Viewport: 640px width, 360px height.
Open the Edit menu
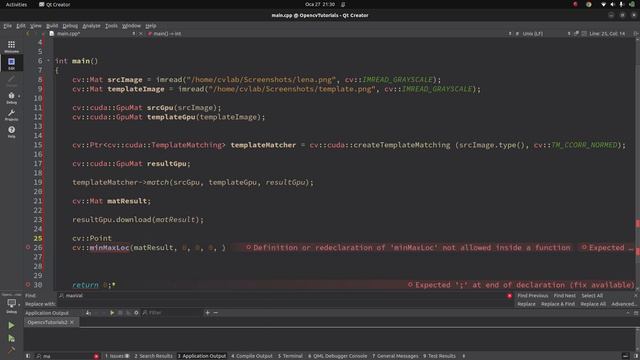(21, 26)
